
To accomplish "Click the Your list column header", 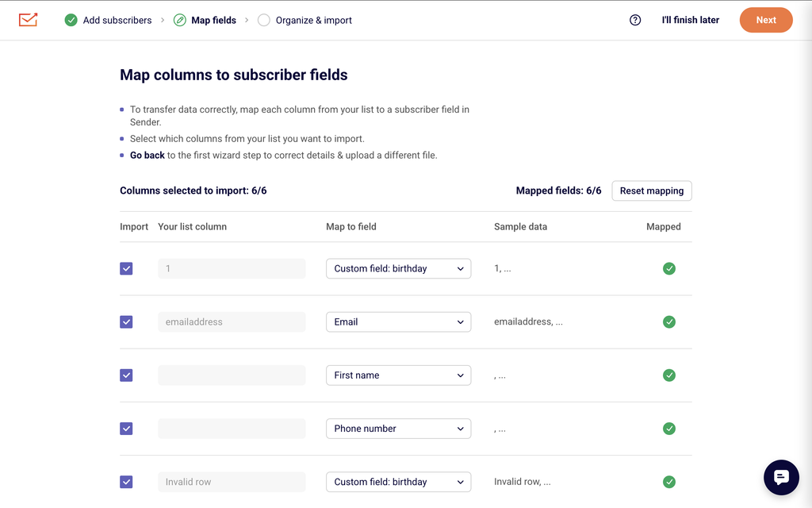I will pyautogui.click(x=192, y=226).
